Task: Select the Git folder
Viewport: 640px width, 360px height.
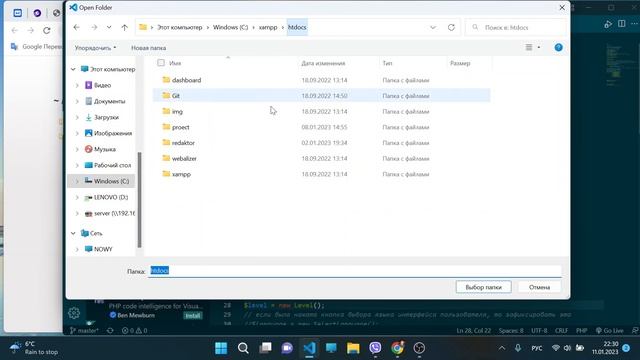Action: pos(321,96)
